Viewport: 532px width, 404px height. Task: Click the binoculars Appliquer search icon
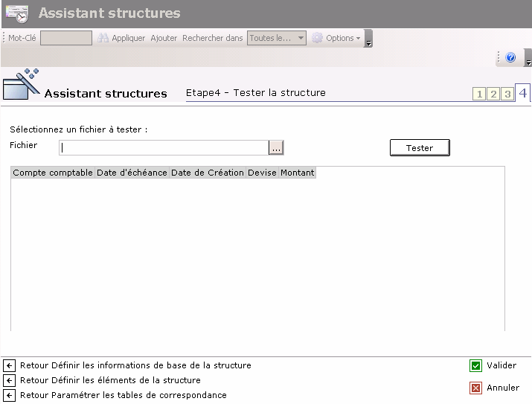103,38
